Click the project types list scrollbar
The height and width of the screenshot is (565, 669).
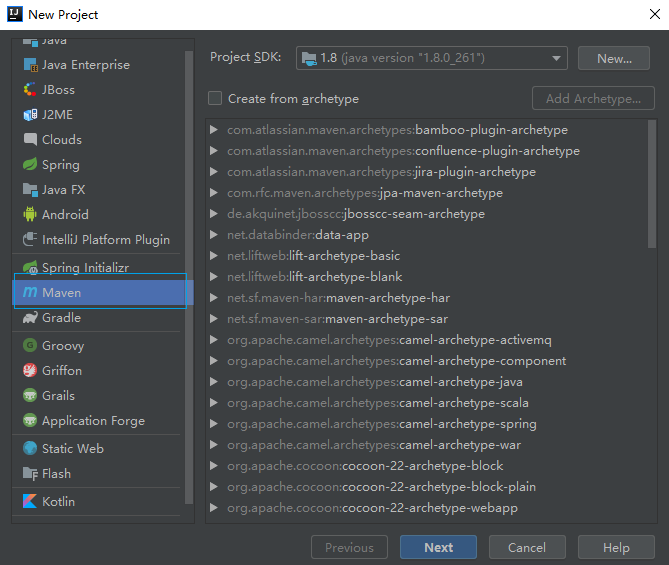point(189,278)
